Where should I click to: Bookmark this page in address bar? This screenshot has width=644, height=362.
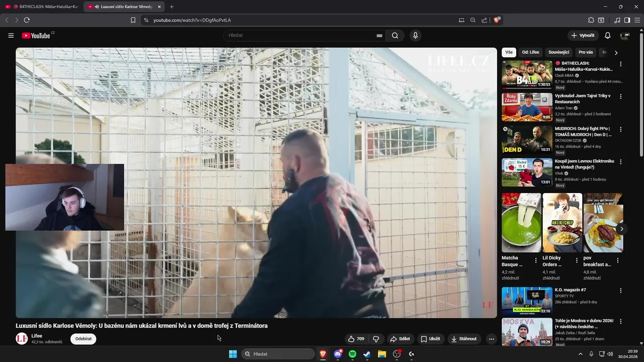point(133,20)
